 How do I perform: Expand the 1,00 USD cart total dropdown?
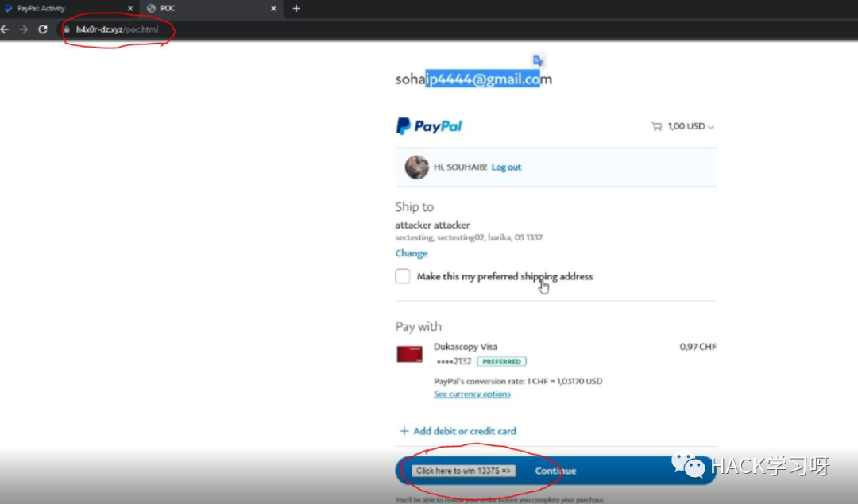click(690, 126)
